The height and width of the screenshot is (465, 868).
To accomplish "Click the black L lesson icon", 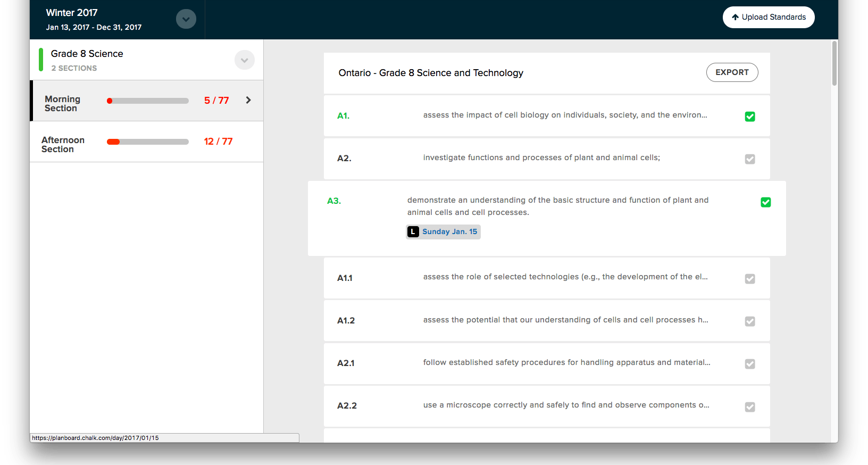I will click(x=413, y=231).
